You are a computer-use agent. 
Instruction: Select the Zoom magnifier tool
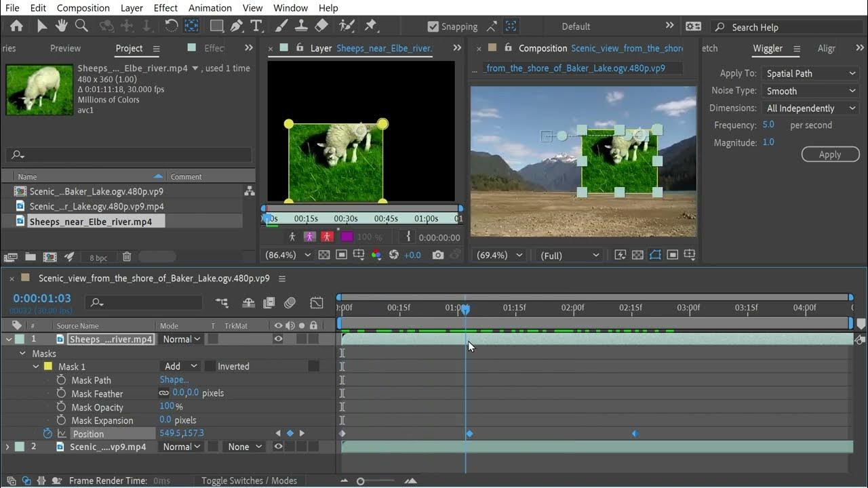[x=81, y=26]
